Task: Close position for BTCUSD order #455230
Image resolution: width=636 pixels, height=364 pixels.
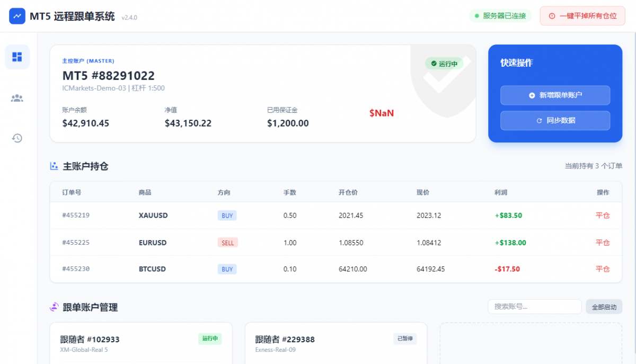Action: click(603, 269)
